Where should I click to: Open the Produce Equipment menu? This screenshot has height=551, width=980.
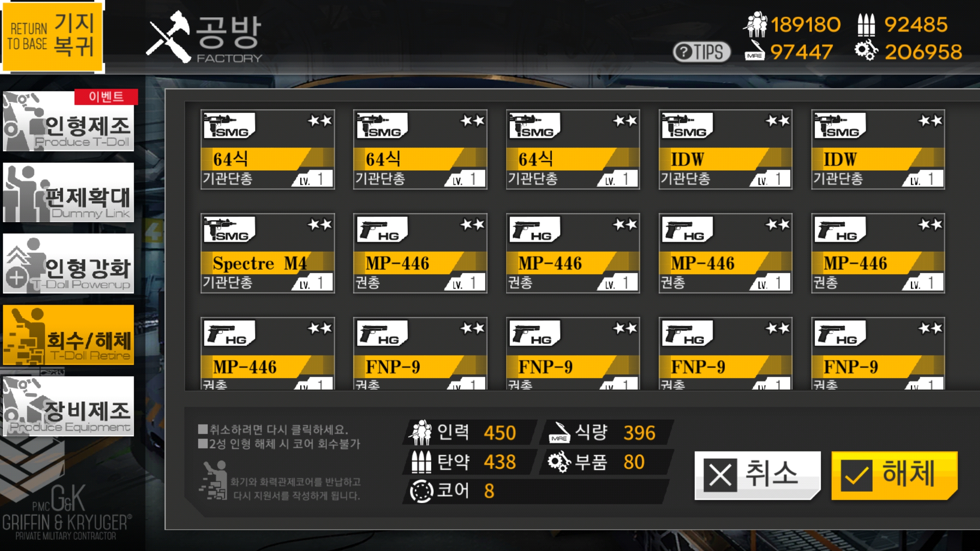click(69, 406)
